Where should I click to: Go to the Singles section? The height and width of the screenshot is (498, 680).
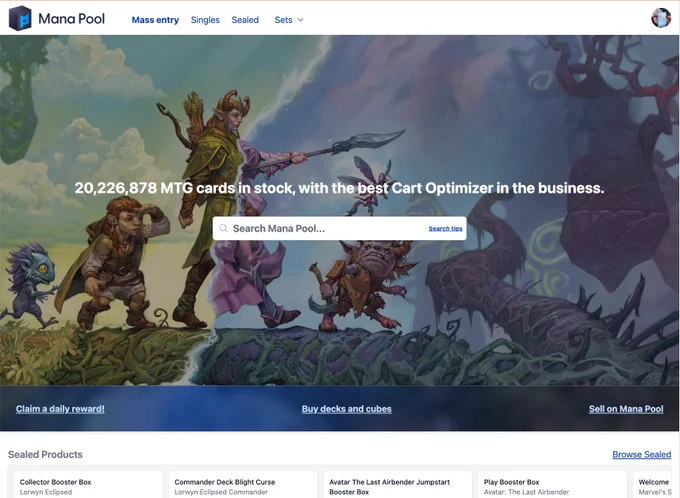coord(205,20)
